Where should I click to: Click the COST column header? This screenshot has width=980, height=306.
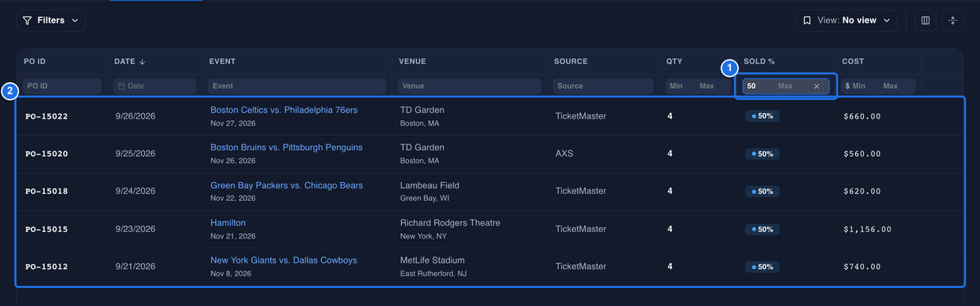click(853, 61)
